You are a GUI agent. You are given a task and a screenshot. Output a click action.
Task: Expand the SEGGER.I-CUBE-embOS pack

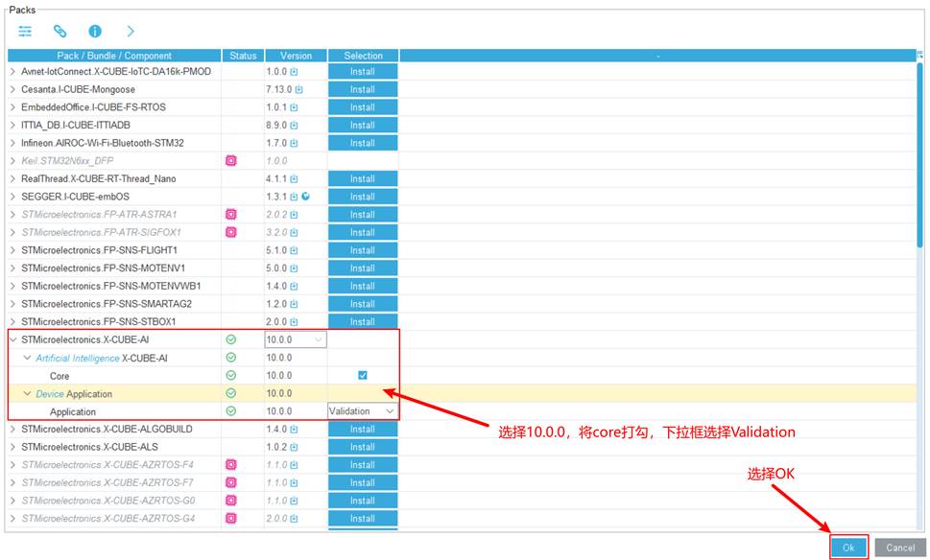tap(13, 197)
